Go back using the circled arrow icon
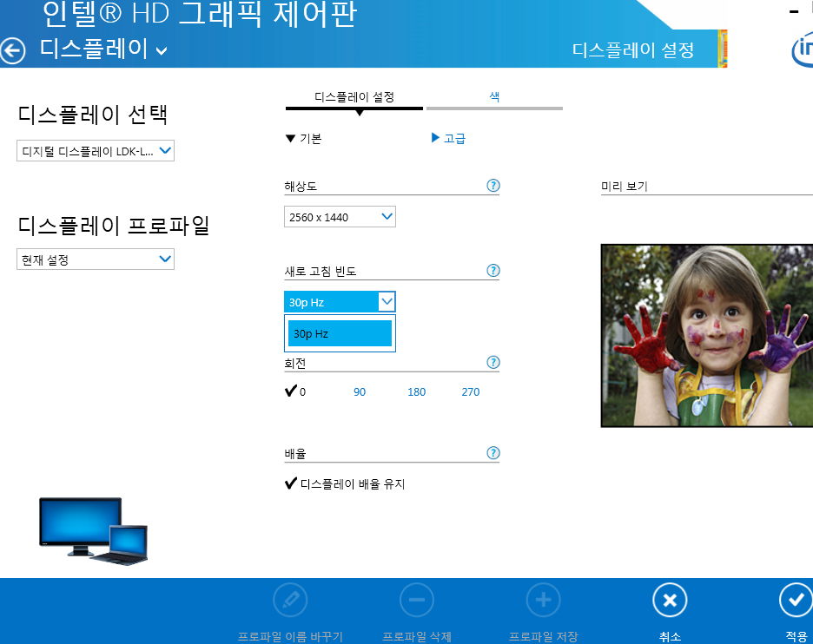Screen dimensions: 813x644 tap(12, 51)
